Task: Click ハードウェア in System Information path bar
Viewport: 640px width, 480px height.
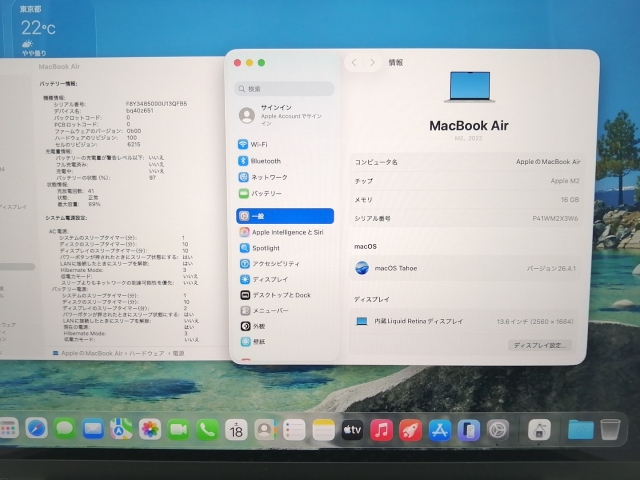Action: coord(147,353)
